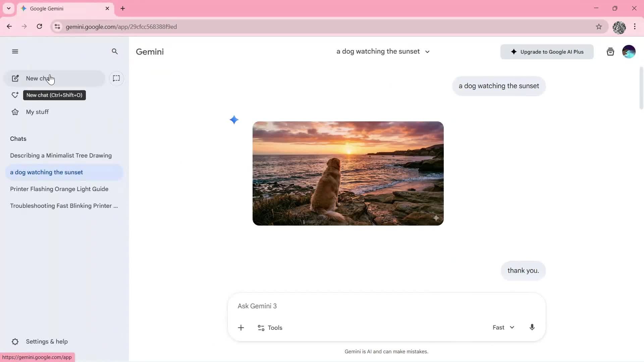This screenshot has height=362, width=644.
Task: Open chat history via the clock icon
Action: tap(610, 51)
